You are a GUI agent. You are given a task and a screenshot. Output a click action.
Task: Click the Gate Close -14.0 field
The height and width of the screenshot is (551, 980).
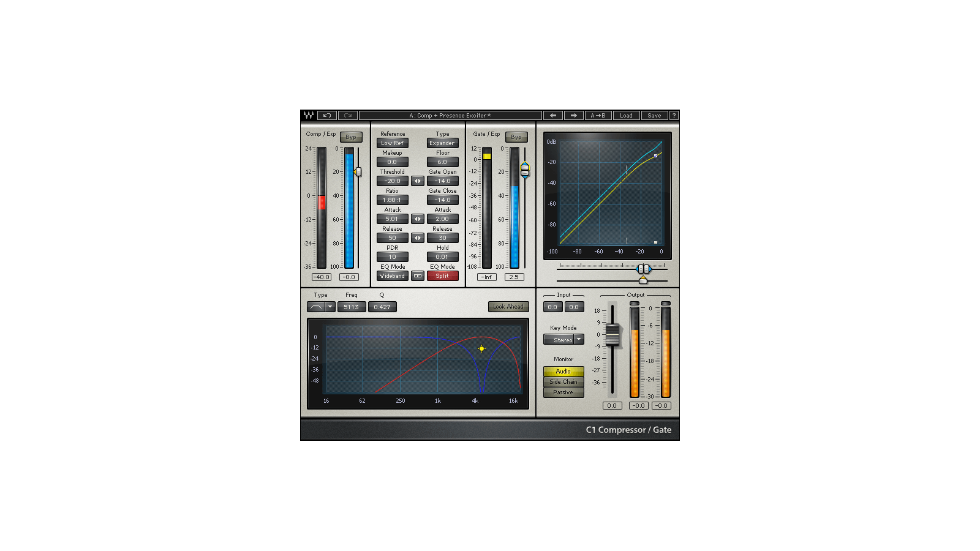point(442,200)
